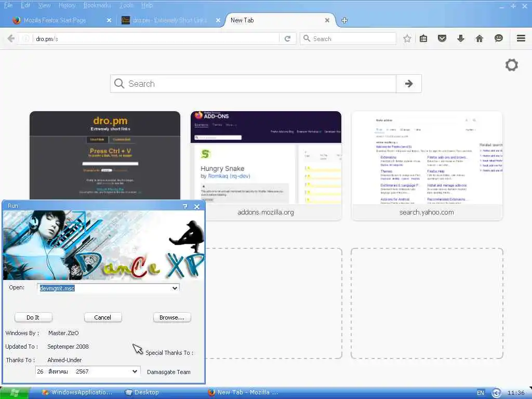The height and width of the screenshot is (399, 532).
Task: Switch to the dro.pm Extremely Short Links tab
Action: (x=170, y=20)
